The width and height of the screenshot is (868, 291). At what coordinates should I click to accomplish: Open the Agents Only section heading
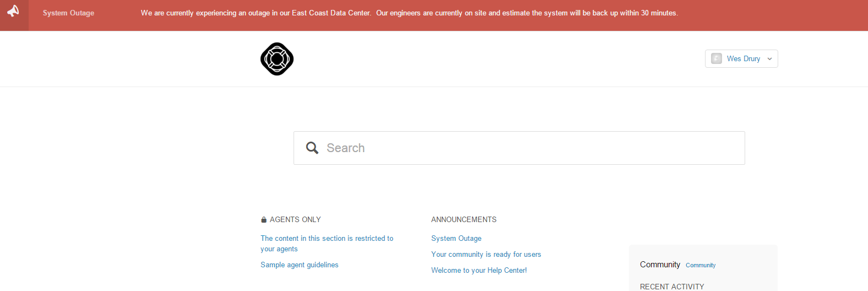click(295, 220)
